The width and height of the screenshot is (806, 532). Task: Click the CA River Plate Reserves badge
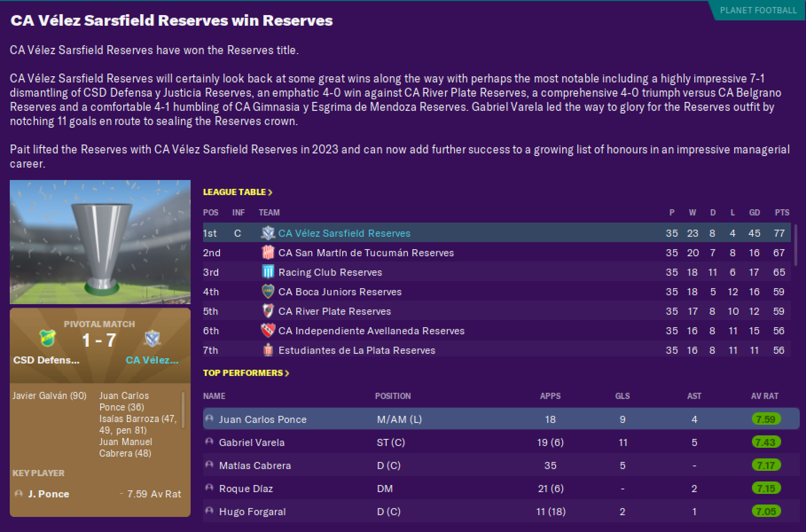[x=268, y=311]
